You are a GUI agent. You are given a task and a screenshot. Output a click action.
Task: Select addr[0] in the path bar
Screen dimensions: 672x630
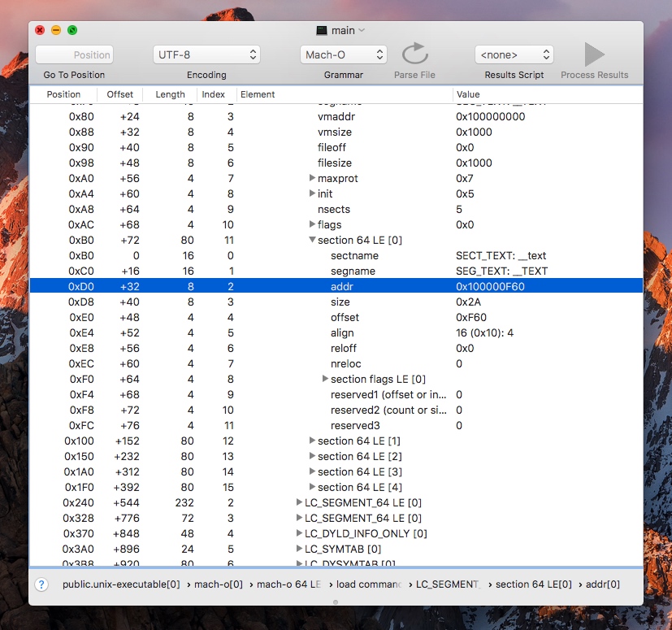(x=603, y=584)
